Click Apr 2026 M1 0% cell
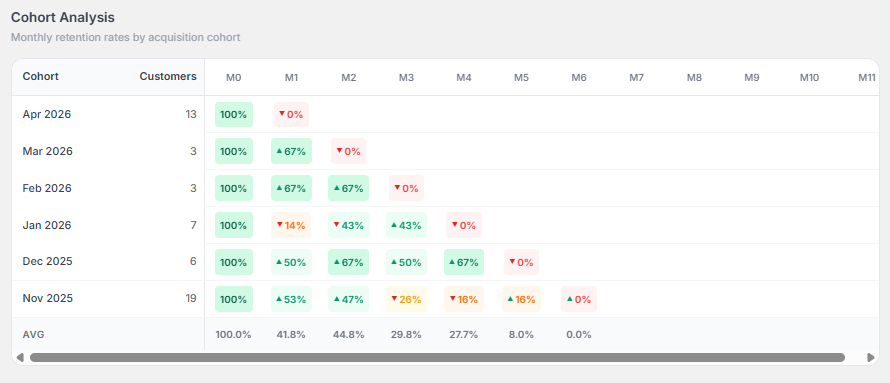Viewport: 890px width, 383px height. 291,115
